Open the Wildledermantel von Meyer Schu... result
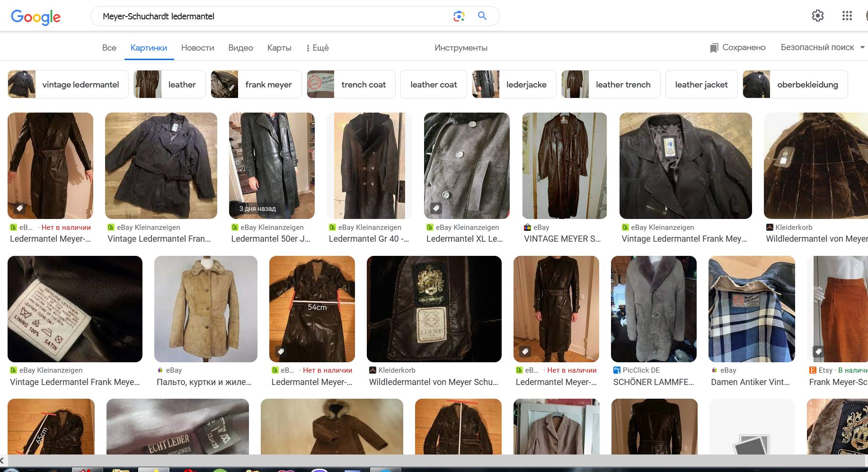This screenshot has height=472, width=868. pyautogui.click(x=434, y=382)
